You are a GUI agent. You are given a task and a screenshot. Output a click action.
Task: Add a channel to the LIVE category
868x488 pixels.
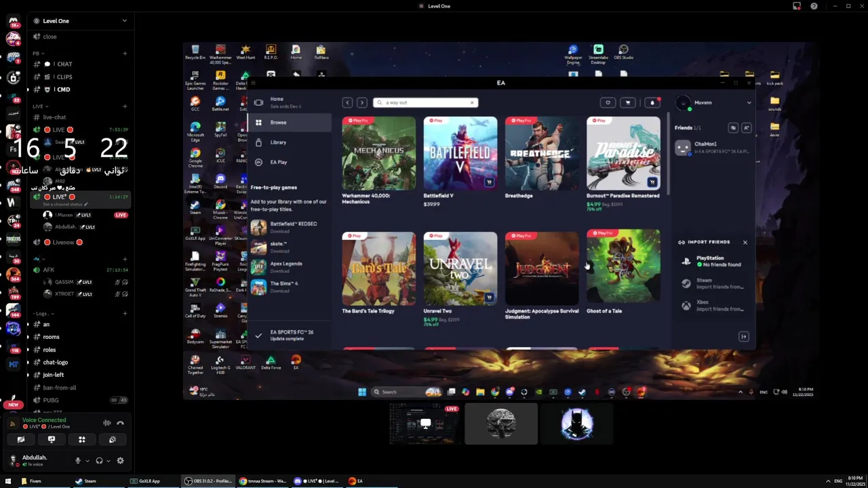[x=125, y=106]
